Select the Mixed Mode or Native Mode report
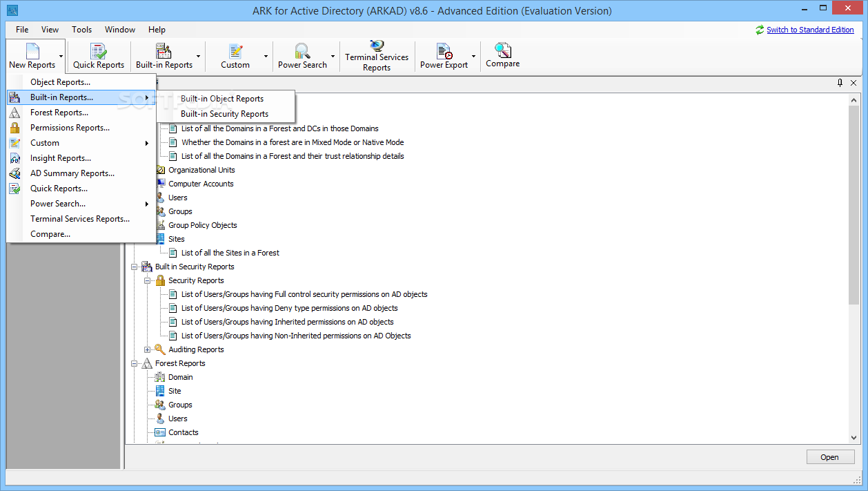 coord(293,142)
